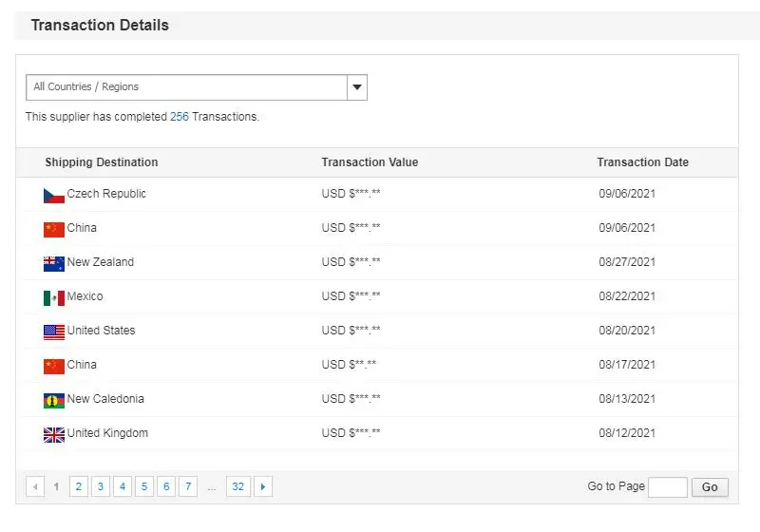760x532 pixels.
Task: Open page 7 of the transaction list
Action: (x=188, y=487)
